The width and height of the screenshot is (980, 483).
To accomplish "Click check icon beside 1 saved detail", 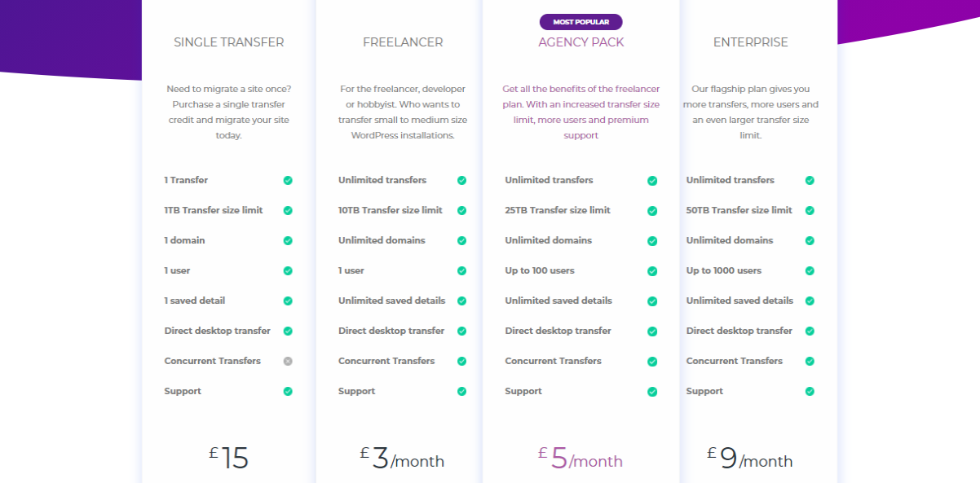I will coord(288,301).
